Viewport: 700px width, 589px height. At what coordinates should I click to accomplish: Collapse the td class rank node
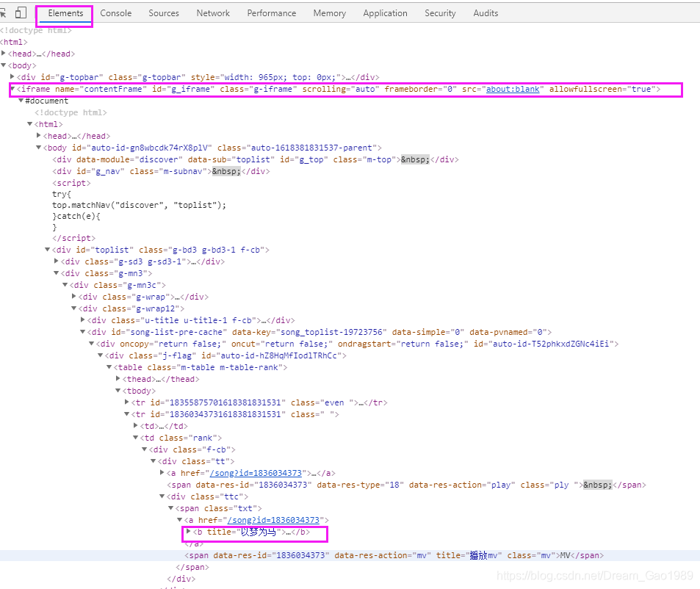(x=136, y=438)
